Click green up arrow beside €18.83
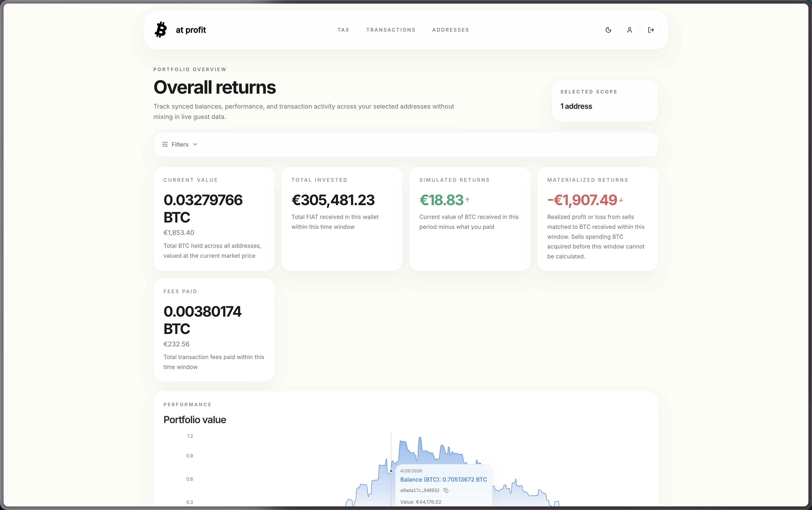The height and width of the screenshot is (510, 812). point(468,200)
